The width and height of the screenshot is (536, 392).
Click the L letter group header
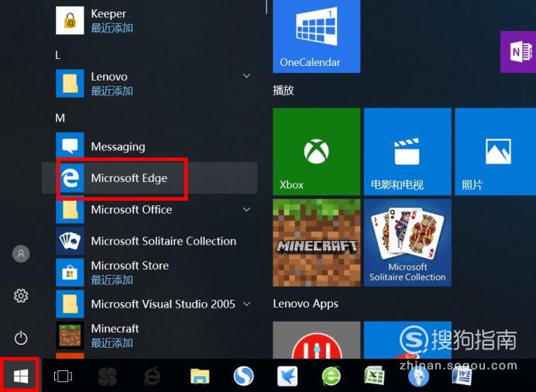(x=58, y=55)
